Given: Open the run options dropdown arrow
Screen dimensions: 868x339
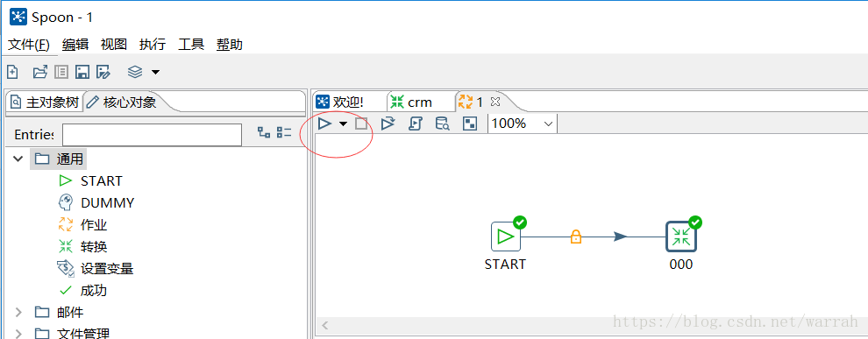Looking at the screenshot, I should [343, 124].
